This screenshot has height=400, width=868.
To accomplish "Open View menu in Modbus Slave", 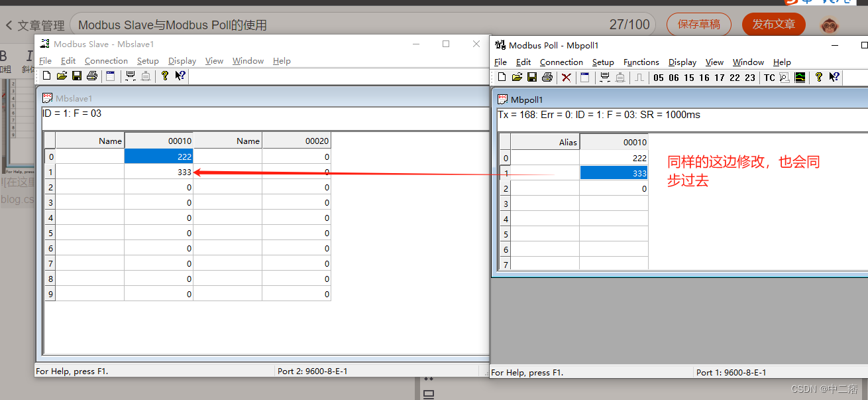I will tap(214, 60).
